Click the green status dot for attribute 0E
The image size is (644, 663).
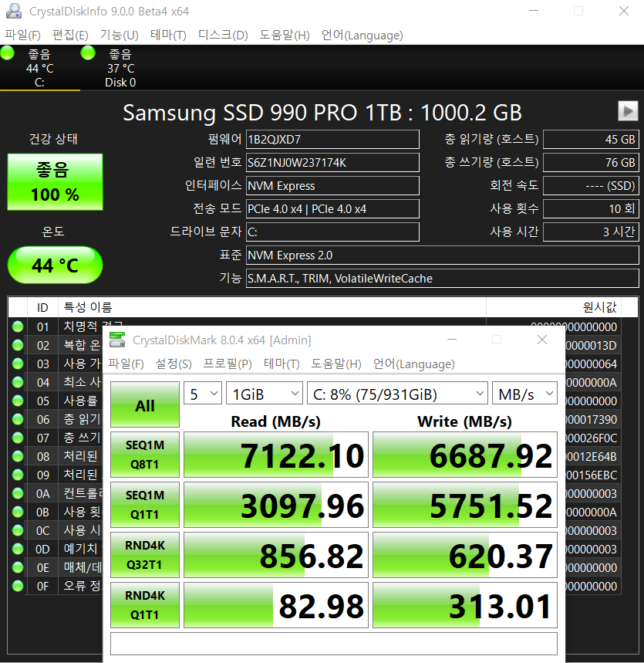click(18, 568)
